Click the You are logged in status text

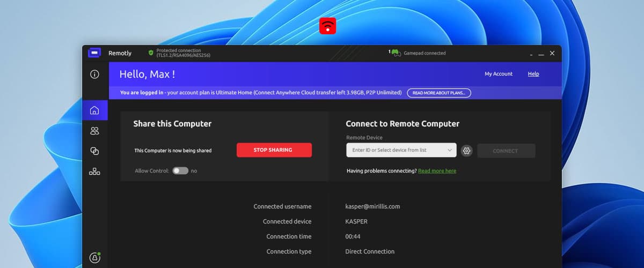[x=142, y=93]
